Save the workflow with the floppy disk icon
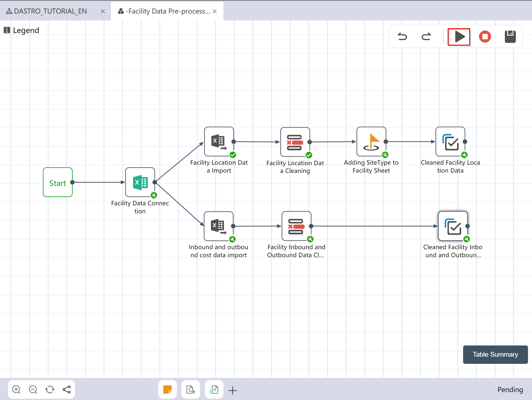 510,37
